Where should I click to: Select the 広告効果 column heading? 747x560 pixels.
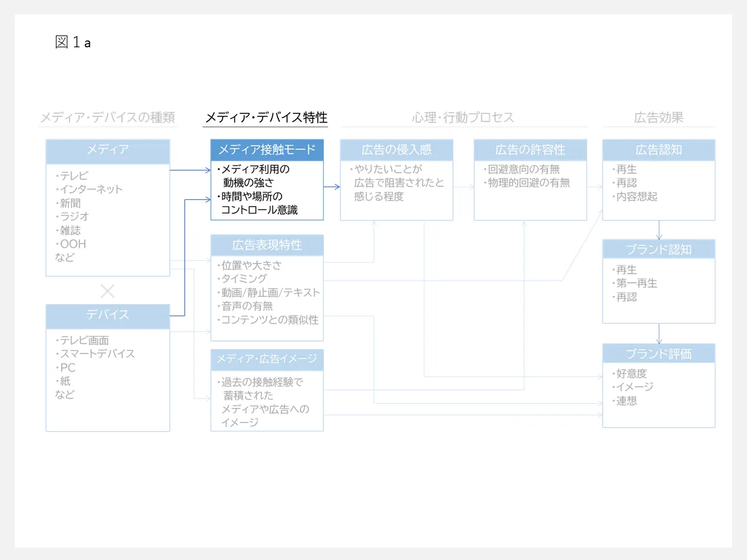659,118
